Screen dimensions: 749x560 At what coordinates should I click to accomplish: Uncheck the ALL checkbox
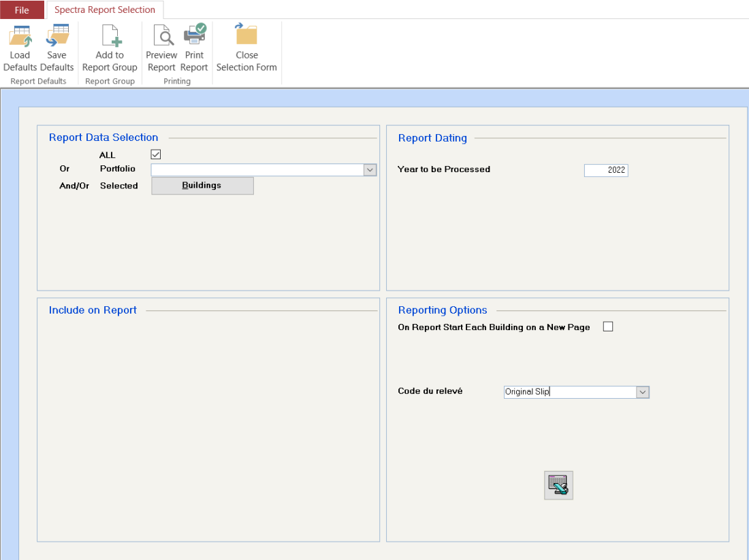tap(156, 154)
